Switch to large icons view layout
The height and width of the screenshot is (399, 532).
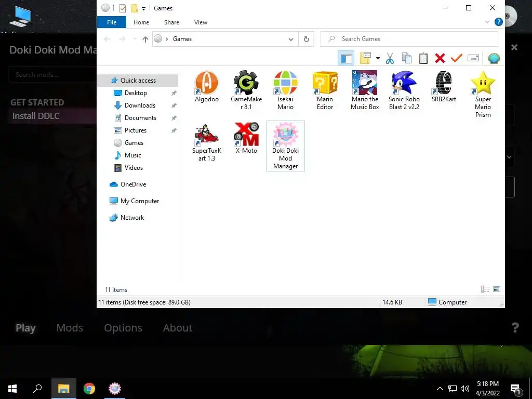click(496, 289)
